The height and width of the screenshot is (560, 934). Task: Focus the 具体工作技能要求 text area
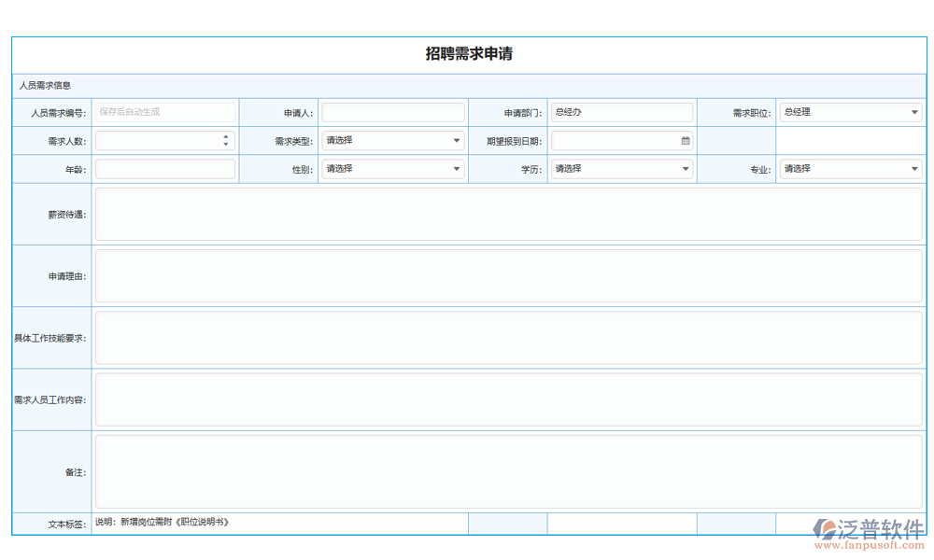tap(508, 338)
